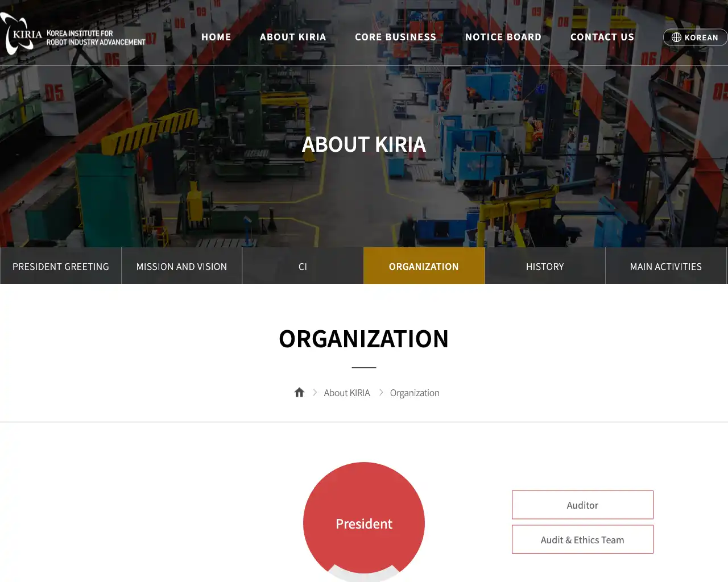Switch to the MISSION AND VISION tab
Image resolution: width=728 pixels, height=582 pixels.
pyautogui.click(x=181, y=266)
